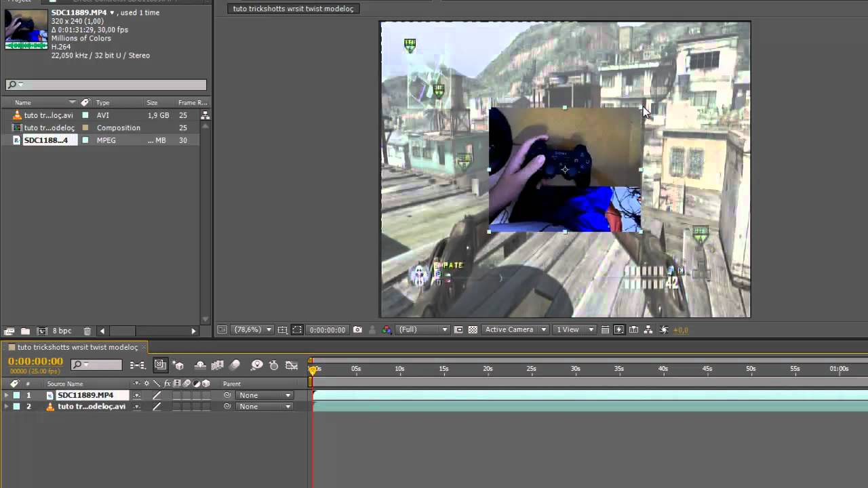The height and width of the screenshot is (488, 868).
Task: Switch to the composition viewer tab tuto trickshotts
Action: pyautogui.click(x=293, y=9)
